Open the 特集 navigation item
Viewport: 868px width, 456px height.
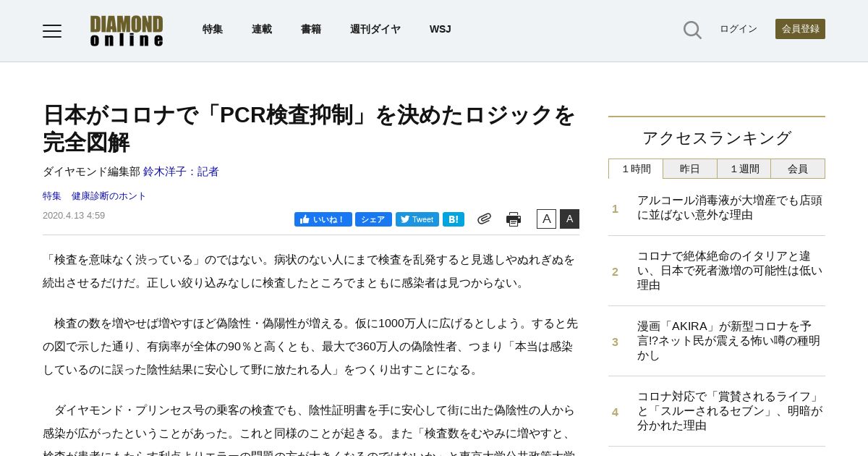point(213,29)
